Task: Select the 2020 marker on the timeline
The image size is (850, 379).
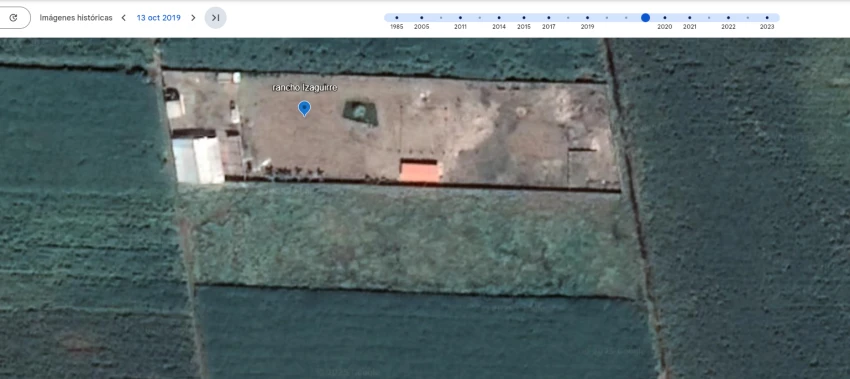Action: (665, 18)
